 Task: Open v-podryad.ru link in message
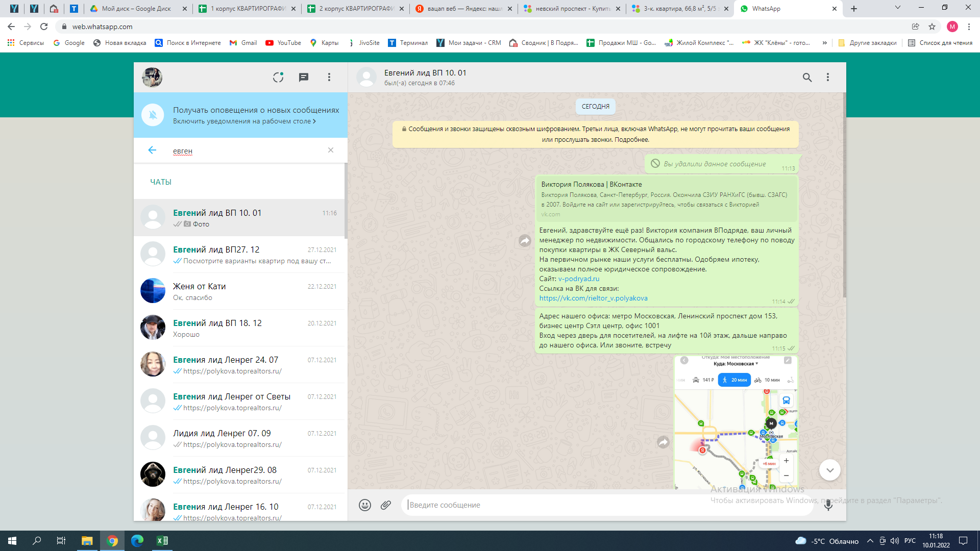click(579, 279)
